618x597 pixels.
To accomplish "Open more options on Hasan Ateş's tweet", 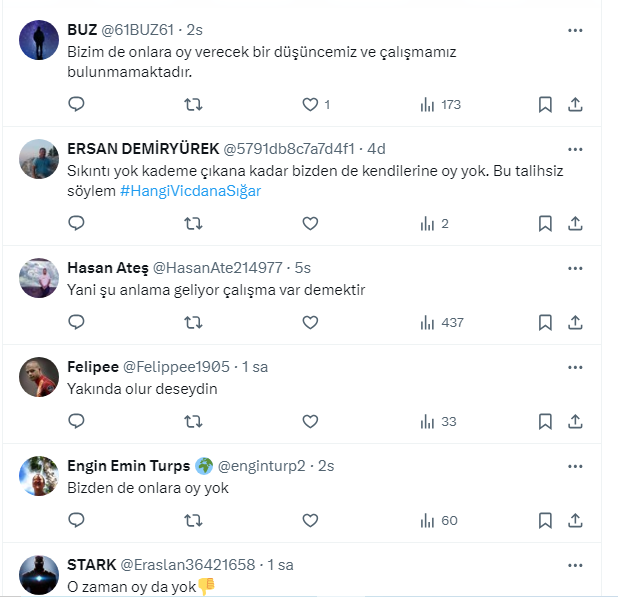I will tap(575, 268).
